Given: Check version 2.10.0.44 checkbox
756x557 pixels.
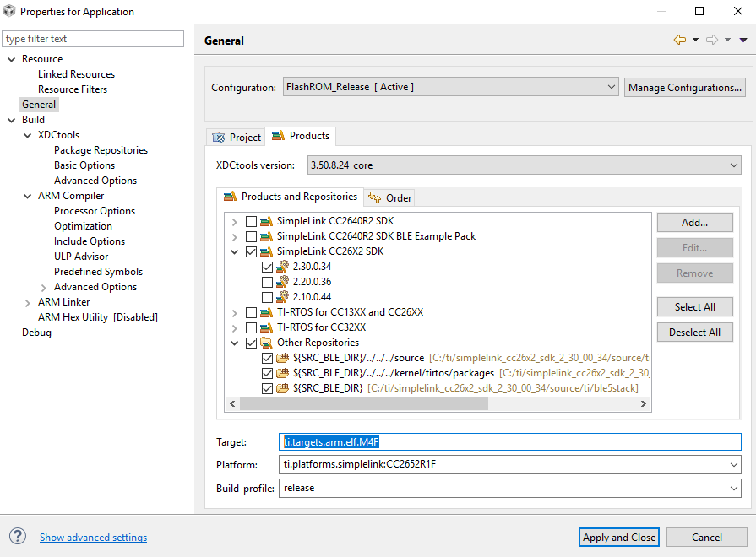Looking at the screenshot, I should coord(267,297).
